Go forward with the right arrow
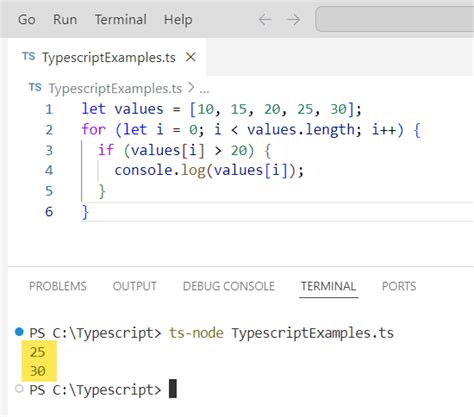Viewport: 474px width, 417px height. 293,20
